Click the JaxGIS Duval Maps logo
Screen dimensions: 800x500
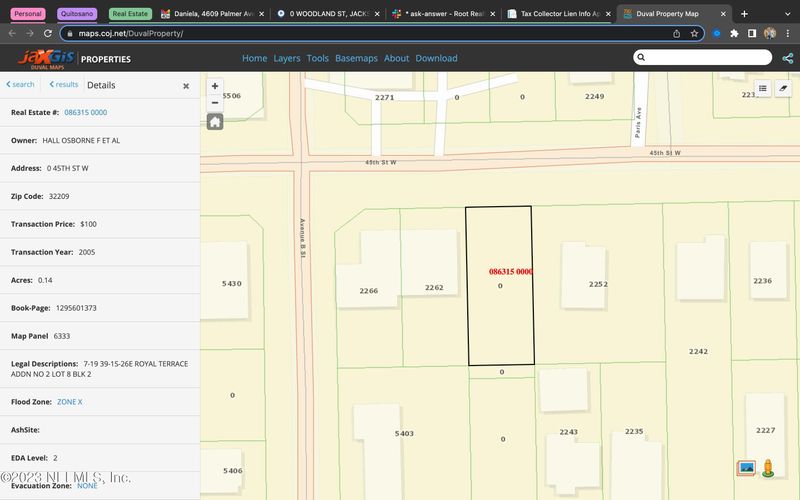46,59
